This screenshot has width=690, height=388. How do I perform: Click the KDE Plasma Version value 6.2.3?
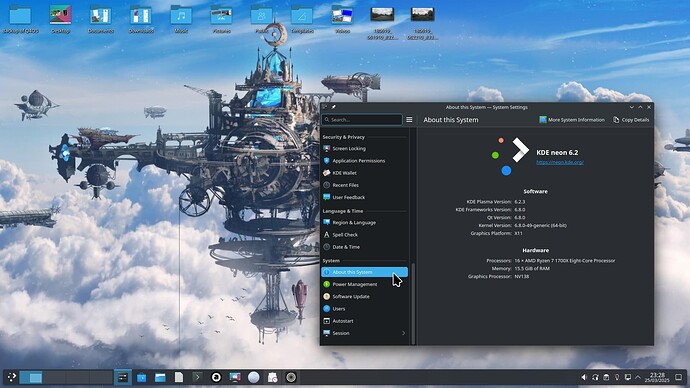(x=520, y=202)
